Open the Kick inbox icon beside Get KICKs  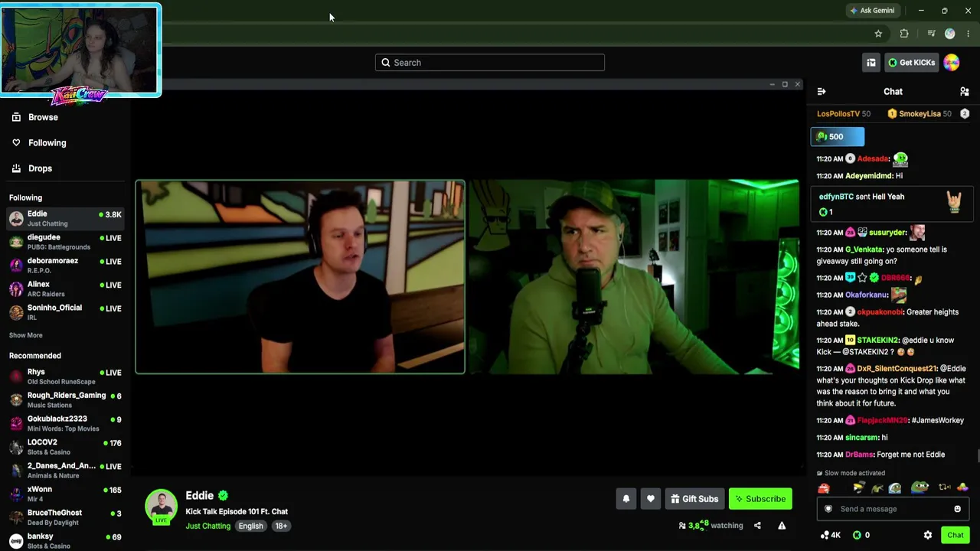(871, 63)
